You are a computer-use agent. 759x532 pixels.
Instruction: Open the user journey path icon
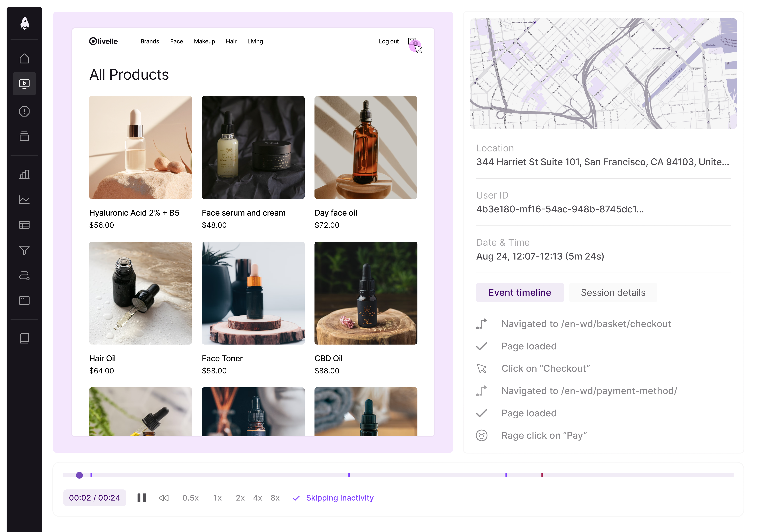[24, 275]
